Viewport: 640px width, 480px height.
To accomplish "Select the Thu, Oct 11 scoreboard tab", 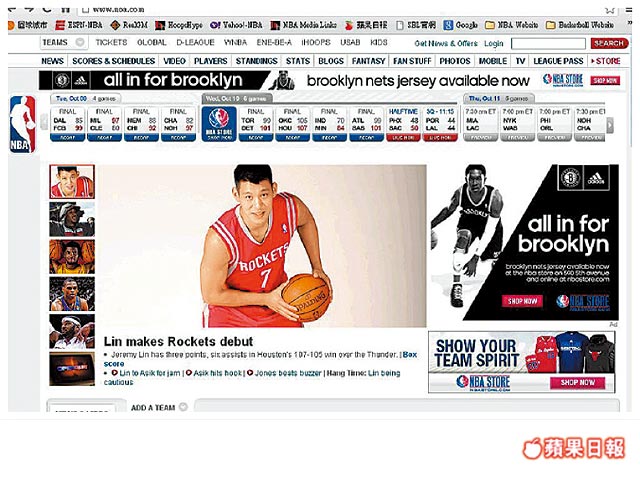I will [x=498, y=99].
